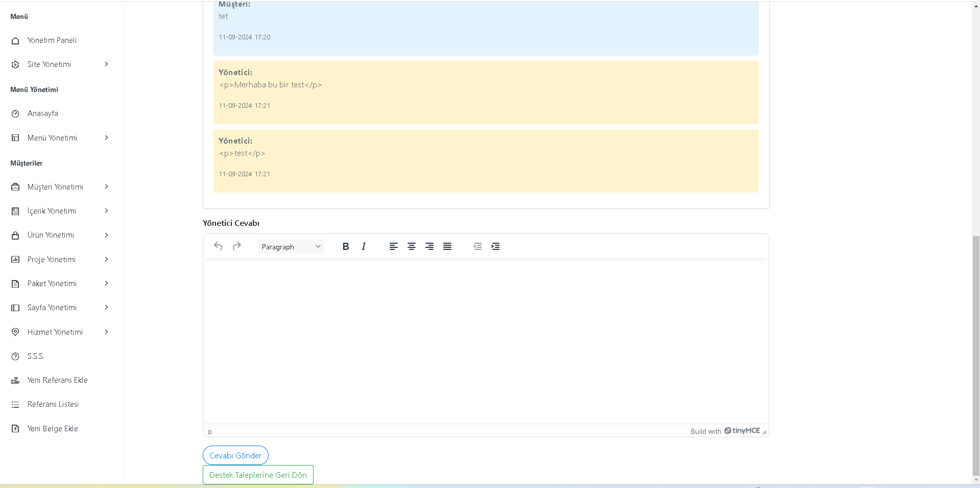Click the Ürün Yönetimi bag icon
980x488 pixels.
(x=15, y=235)
